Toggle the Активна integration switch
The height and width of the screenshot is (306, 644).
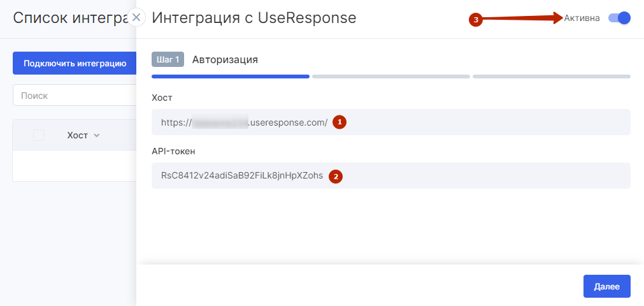619,18
